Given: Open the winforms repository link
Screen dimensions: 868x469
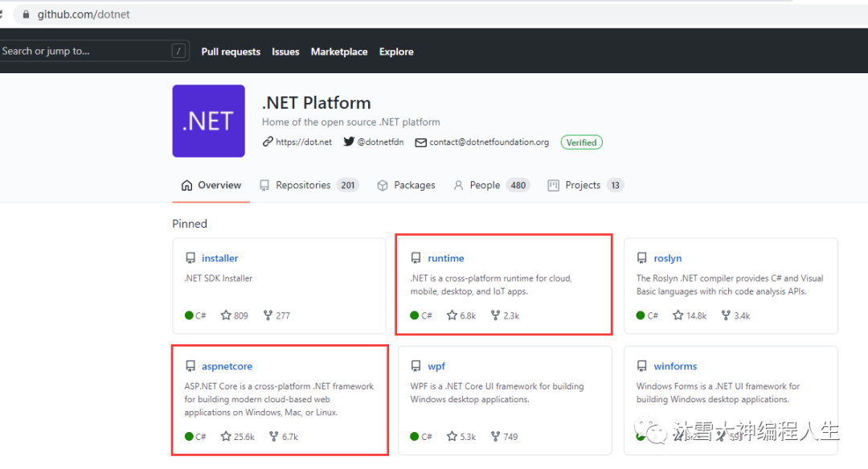Looking at the screenshot, I should tap(675, 367).
